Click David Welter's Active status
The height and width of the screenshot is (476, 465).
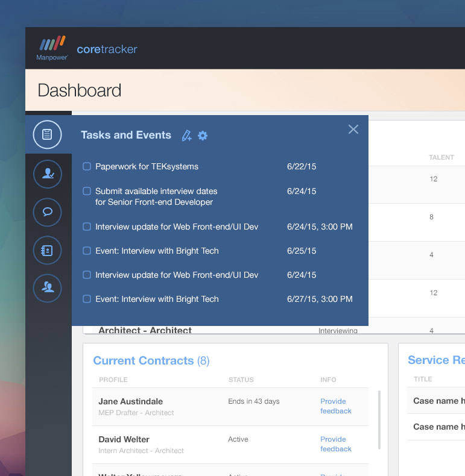(238, 439)
